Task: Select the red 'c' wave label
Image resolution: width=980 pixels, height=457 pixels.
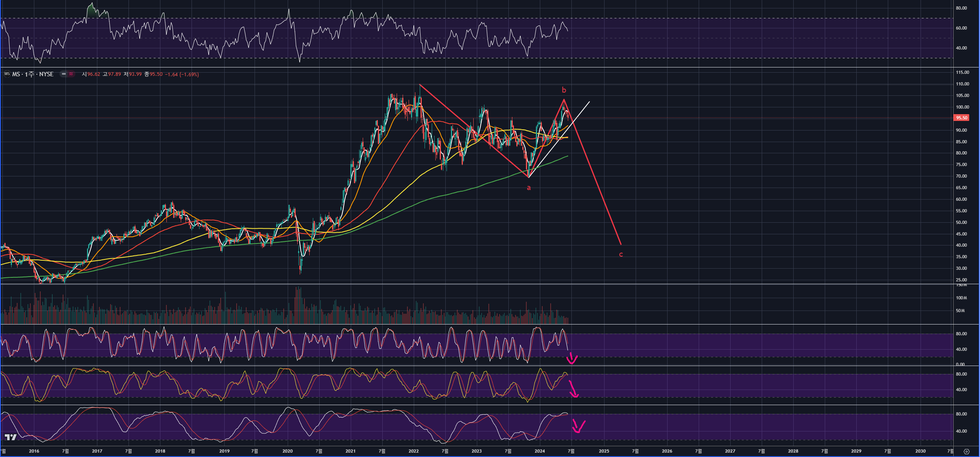Action: click(x=620, y=254)
